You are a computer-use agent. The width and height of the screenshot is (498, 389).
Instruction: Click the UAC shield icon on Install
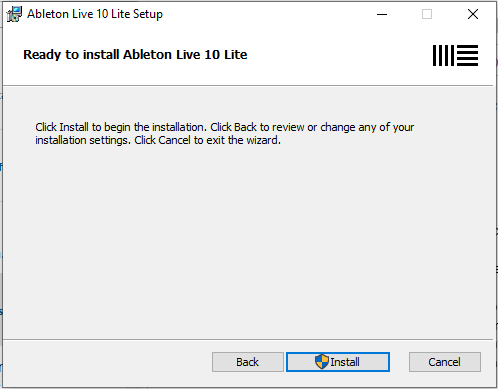tap(322, 362)
